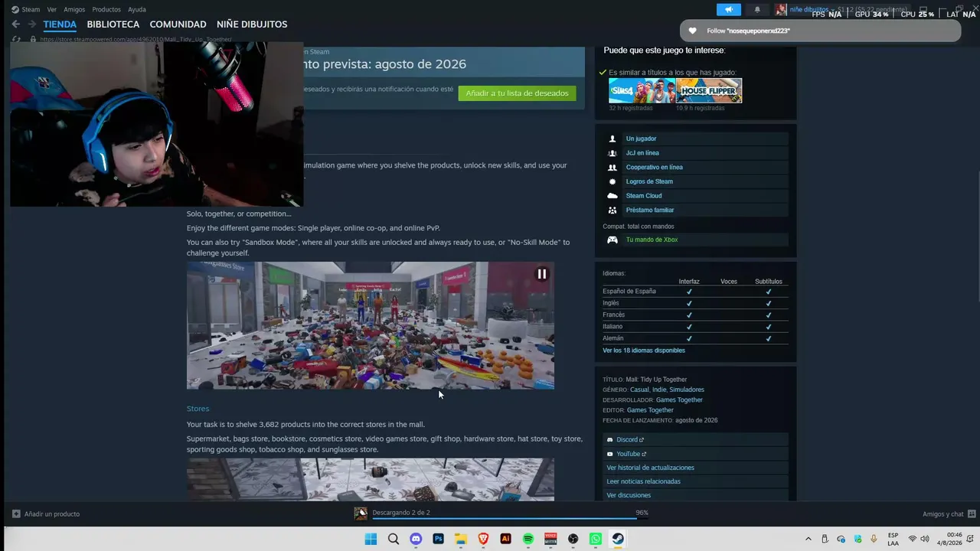The image size is (980, 551).
Task: Open the account dropdown next to niñe dibujitos
Action: [834, 10]
